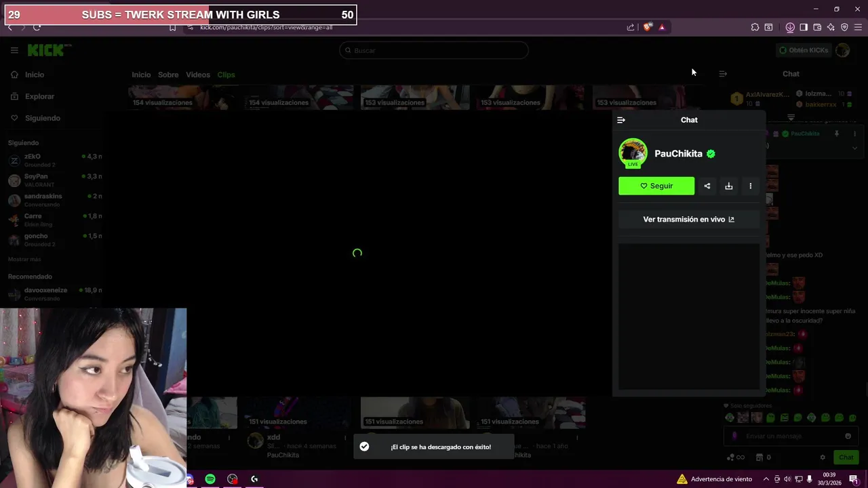Image resolution: width=868 pixels, height=488 pixels.
Task: Click leaderboard entry bakkerrxx
Action: point(824,105)
